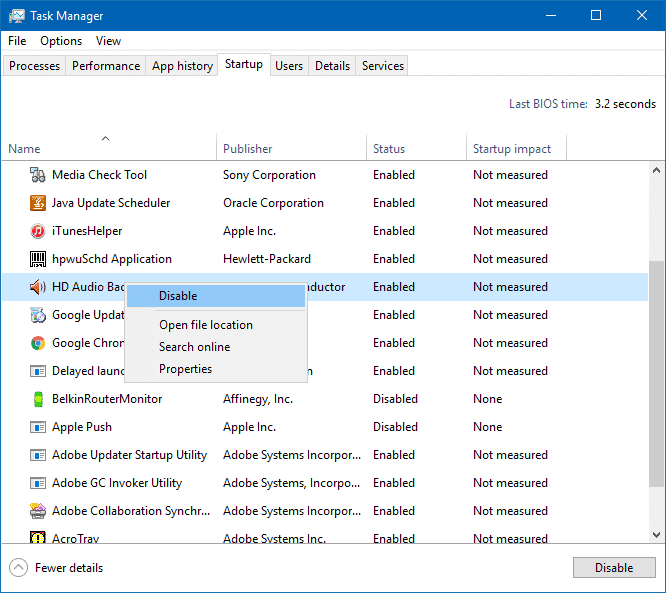This screenshot has width=666, height=593.
Task: Choose Disable in the context menu
Action: [x=178, y=296]
